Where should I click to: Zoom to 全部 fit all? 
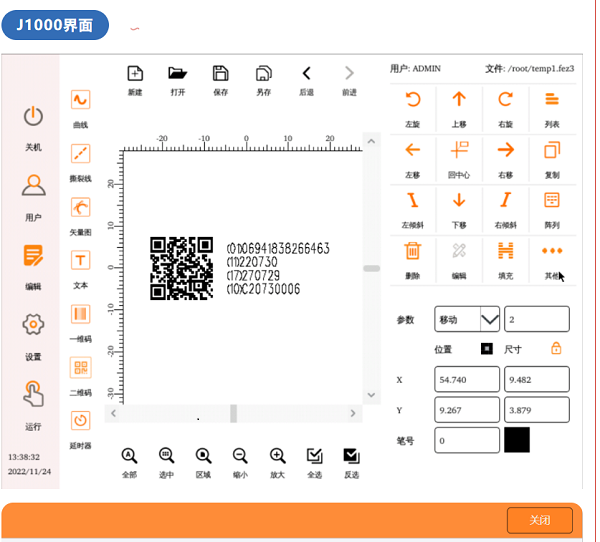129,455
